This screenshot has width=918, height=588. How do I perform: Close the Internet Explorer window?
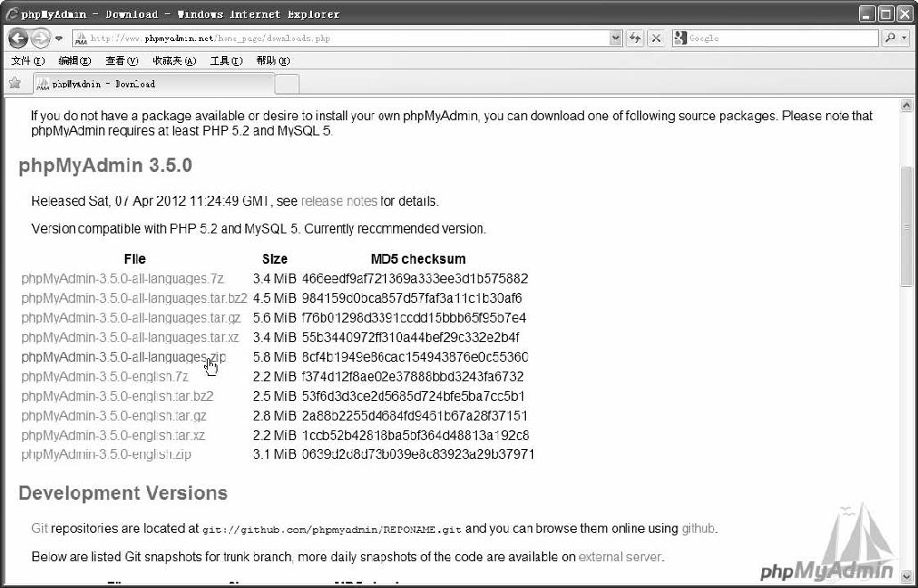click(x=904, y=14)
